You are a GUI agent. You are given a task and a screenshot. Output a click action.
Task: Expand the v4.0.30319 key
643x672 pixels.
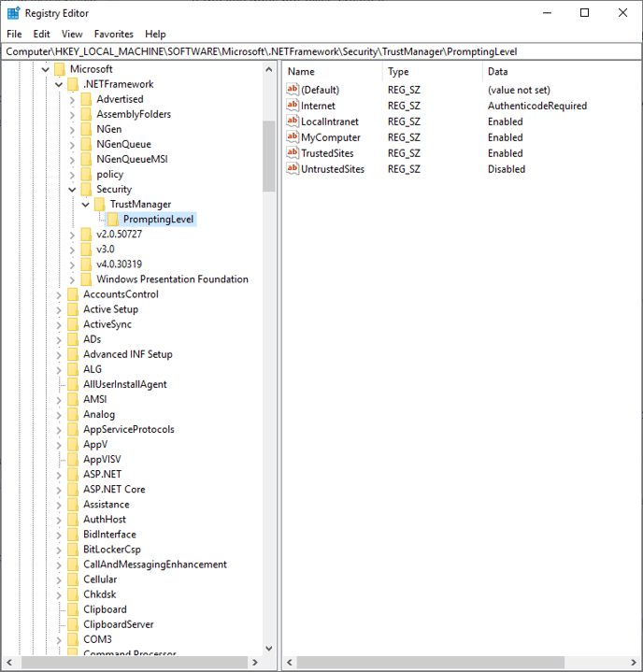72,265
